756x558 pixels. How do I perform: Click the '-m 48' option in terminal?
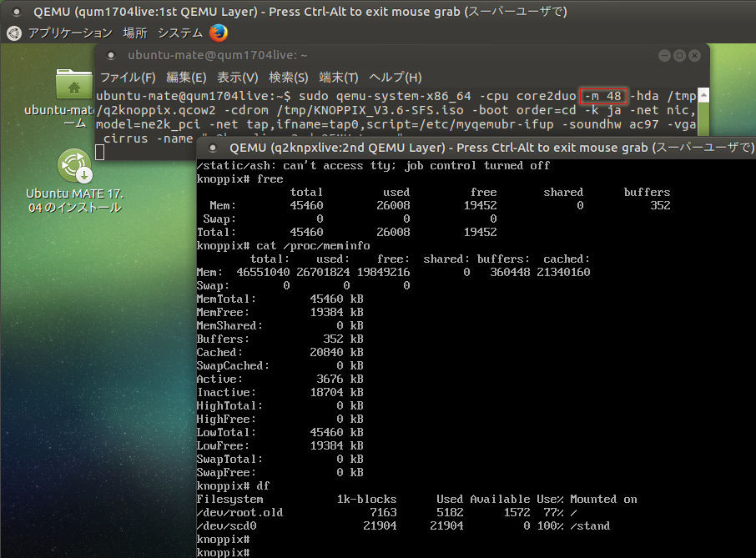pos(603,96)
